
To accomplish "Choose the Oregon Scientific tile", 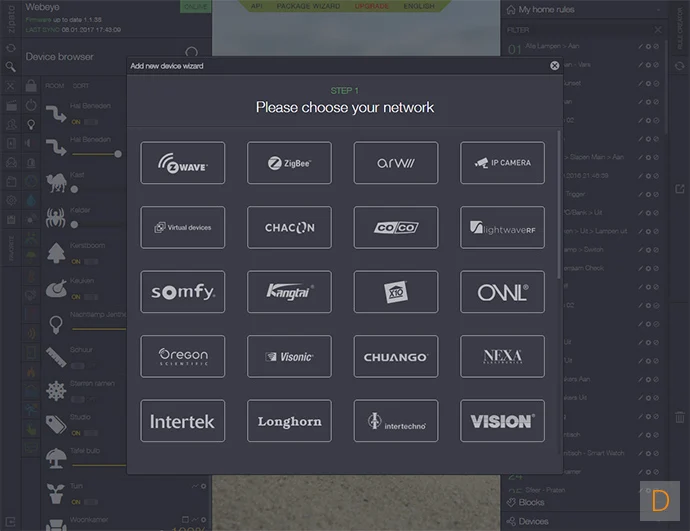I will pyautogui.click(x=183, y=356).
